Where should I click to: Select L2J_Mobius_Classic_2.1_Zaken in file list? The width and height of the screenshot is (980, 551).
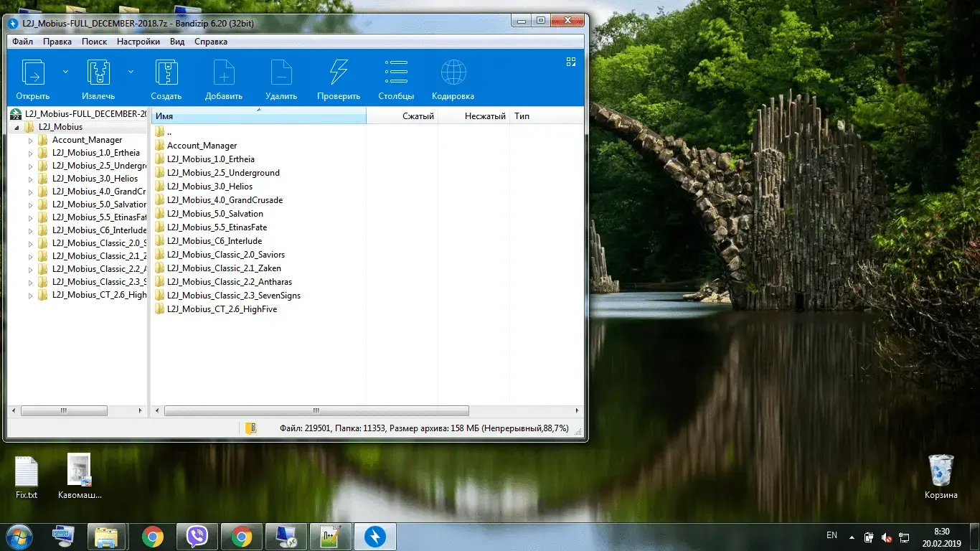pos(224,268)
